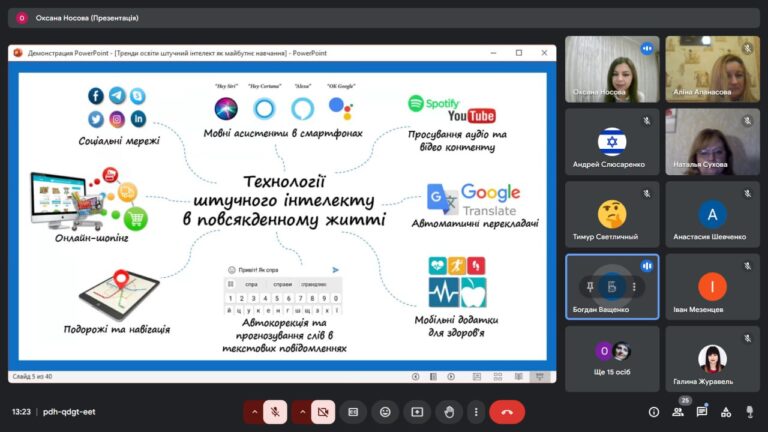Open three-dot options on Богдан Ващенко tile

[634, 287]
